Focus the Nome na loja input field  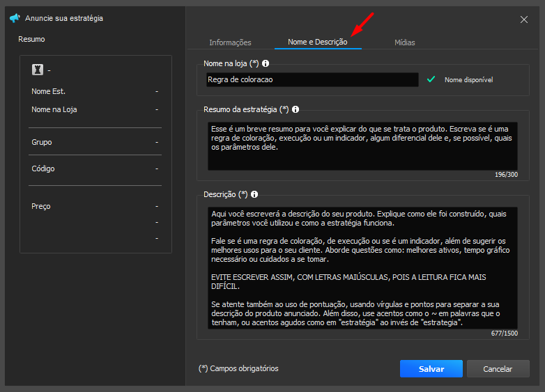[312, 79]
